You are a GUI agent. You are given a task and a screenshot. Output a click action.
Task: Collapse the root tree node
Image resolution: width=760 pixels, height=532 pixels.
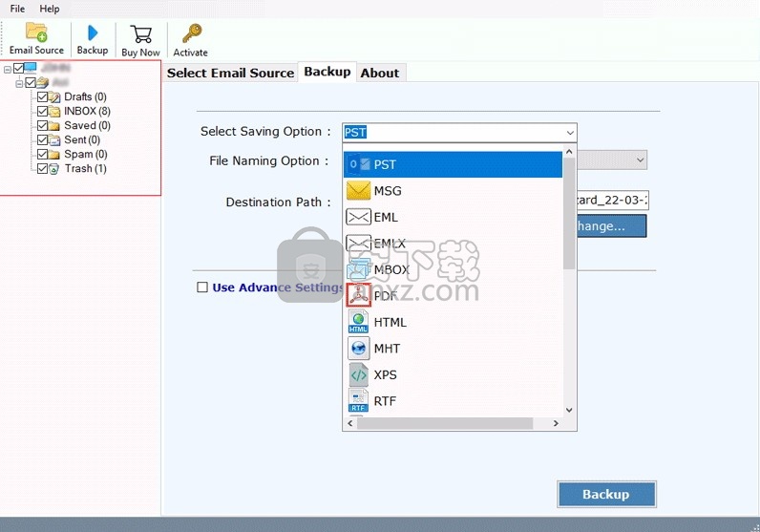click(x=8, y=70)
